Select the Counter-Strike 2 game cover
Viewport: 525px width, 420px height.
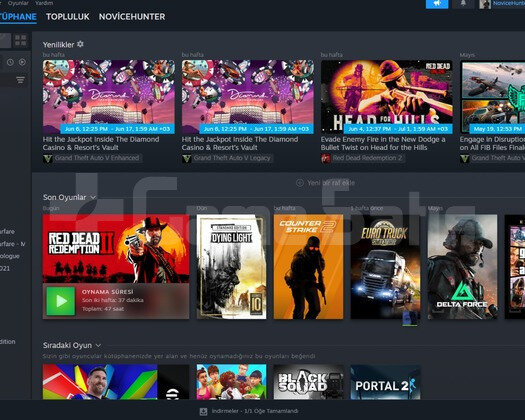[308, 267]
